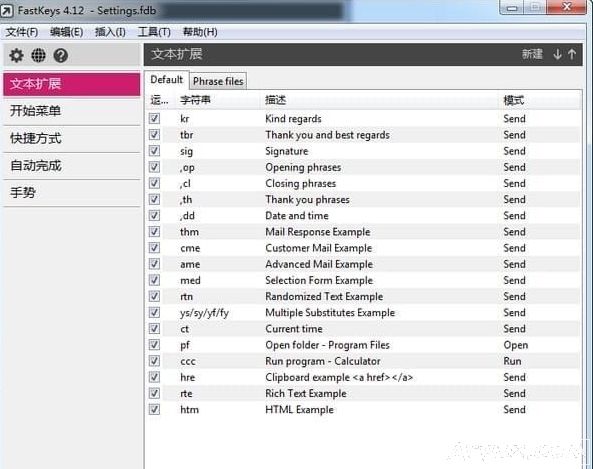Select the Default tab

click(166, 80)
